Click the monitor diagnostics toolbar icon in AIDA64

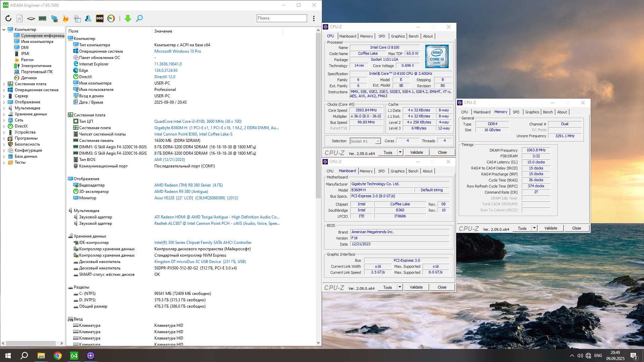tap(54, 18)
